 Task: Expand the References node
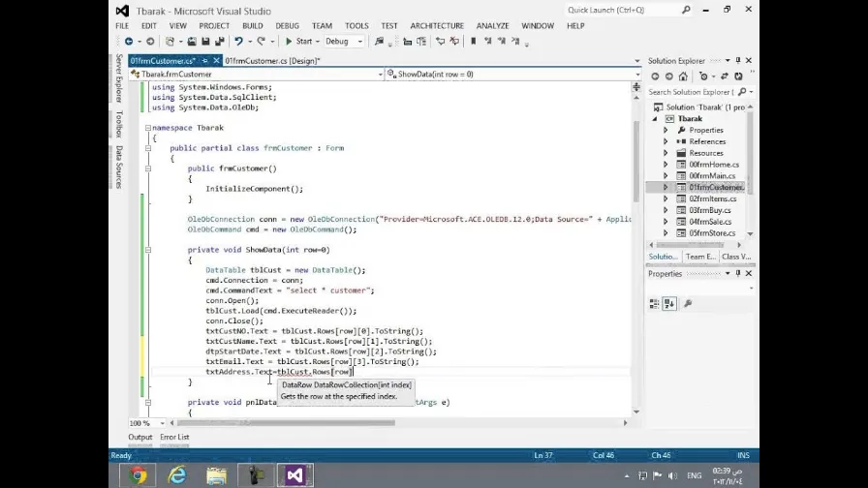(666, 141)
